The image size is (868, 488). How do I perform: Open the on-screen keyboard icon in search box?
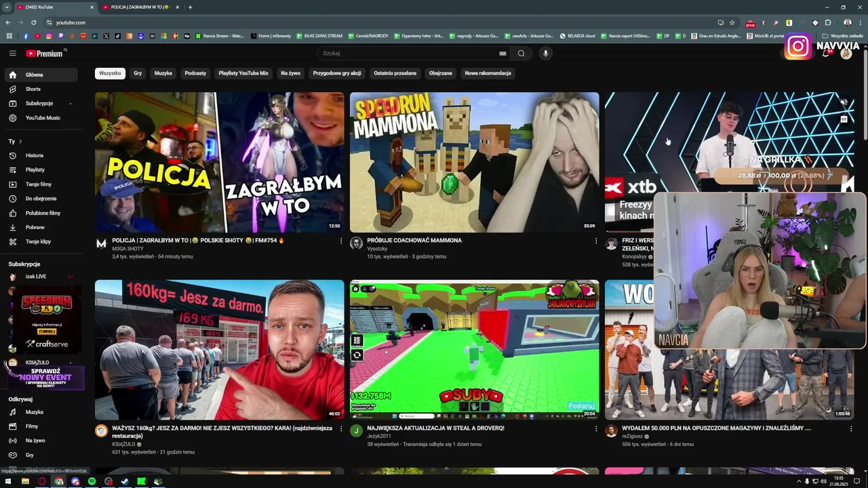click(x=502, y=54)
